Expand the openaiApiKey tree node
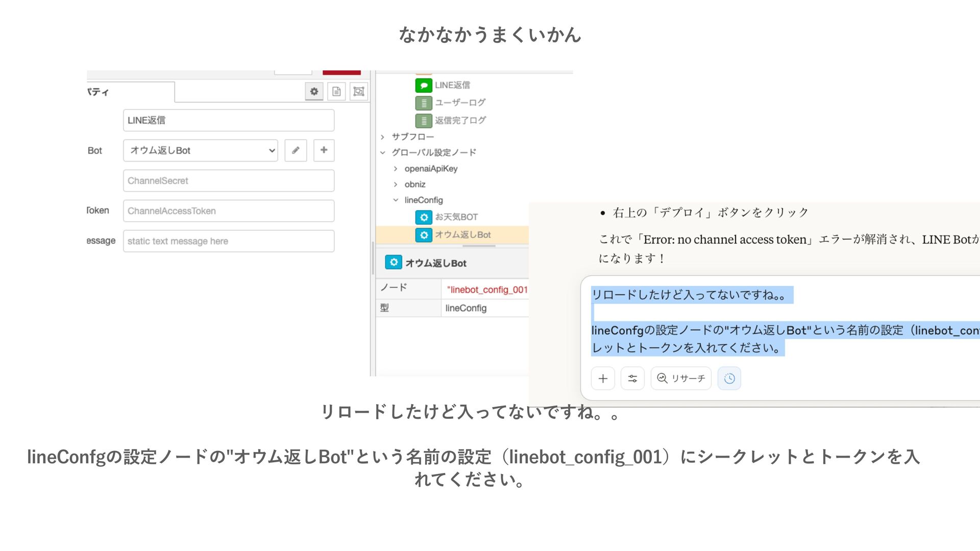 (396, 169)
